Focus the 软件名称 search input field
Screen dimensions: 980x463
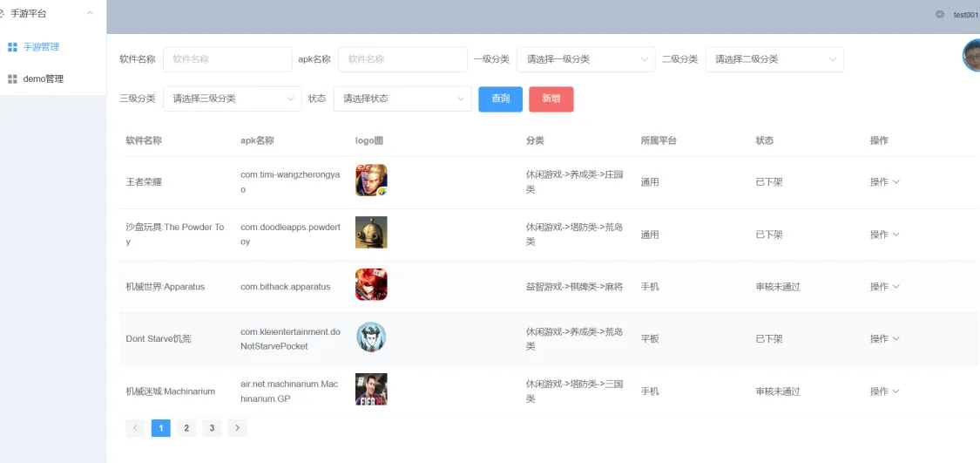[227, 59]
